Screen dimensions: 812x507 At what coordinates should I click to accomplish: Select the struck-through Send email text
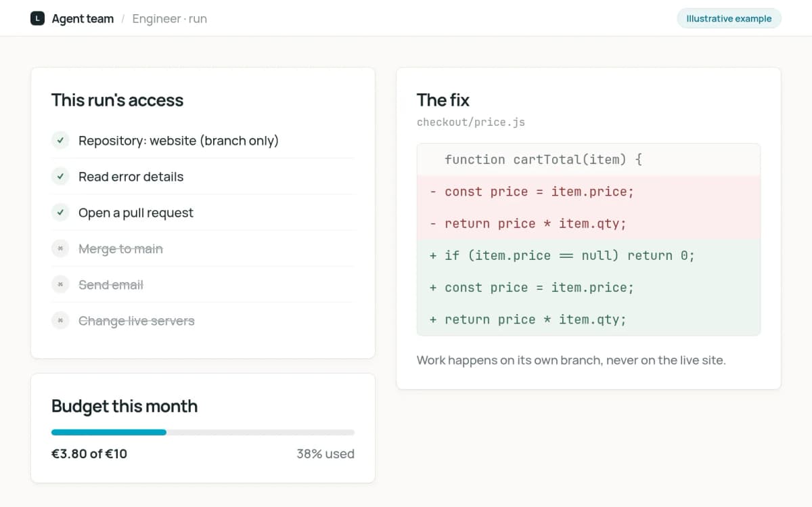pyautogui.click(x=111, y=284)
